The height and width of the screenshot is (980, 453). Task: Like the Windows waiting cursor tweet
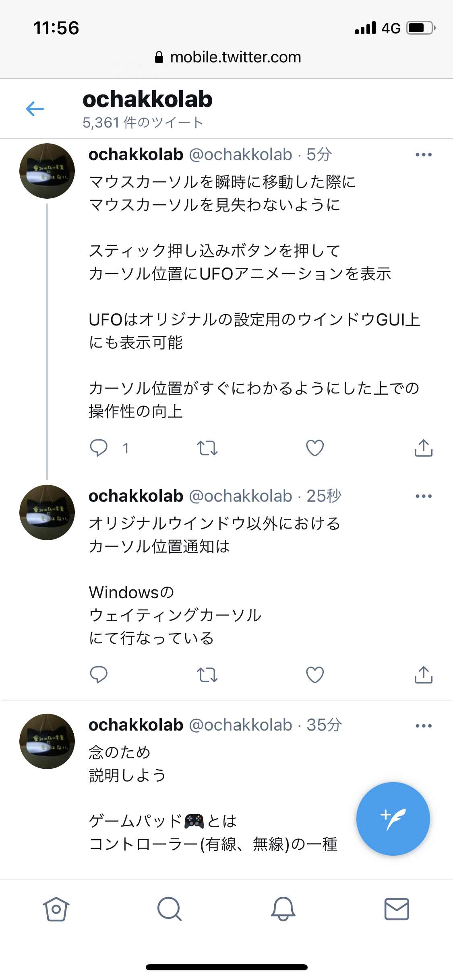pyautogui.click(x=315, y=675)
